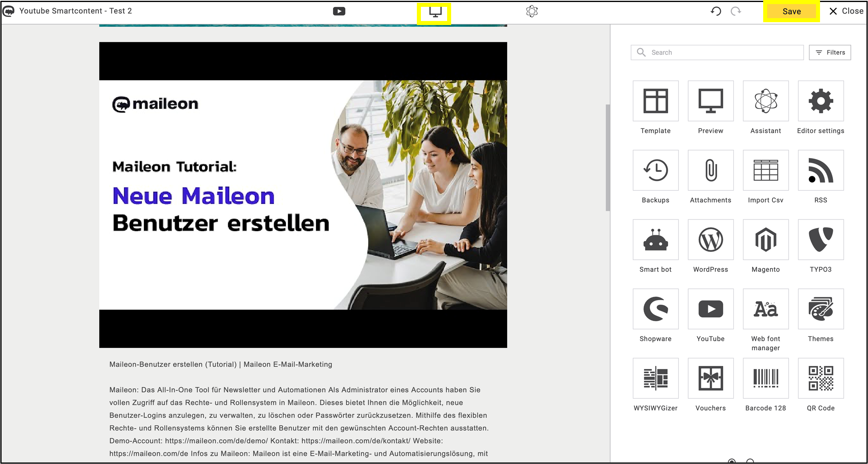Redo the last undone change
Screen dimensions: 868x464
point(736,11)
